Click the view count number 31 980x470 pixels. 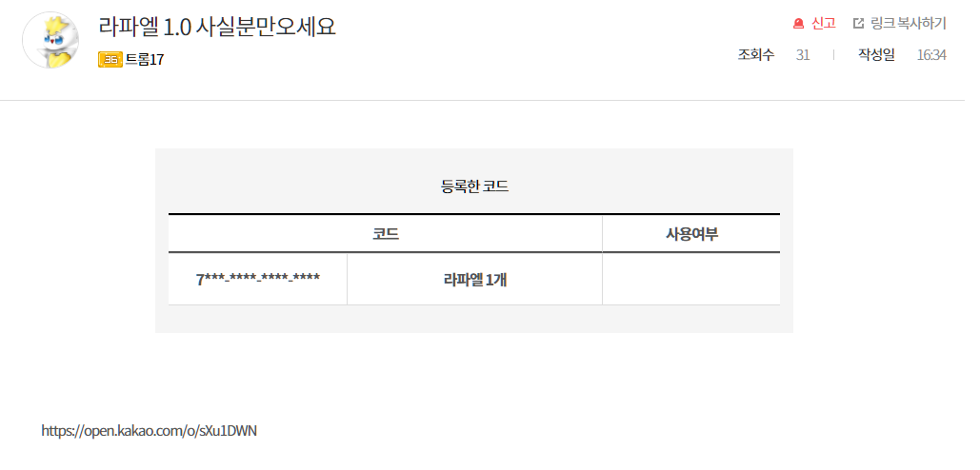(x=803, y=54)
